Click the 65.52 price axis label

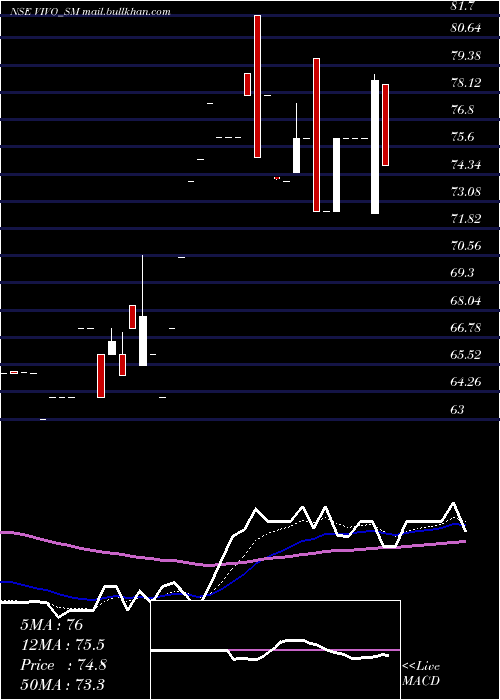pyautogui.click(x=466, y=355)
